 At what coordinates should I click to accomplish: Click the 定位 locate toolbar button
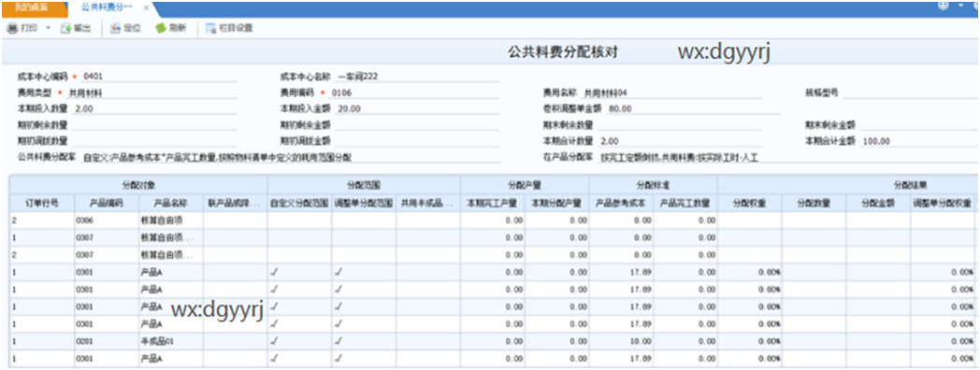125,28
